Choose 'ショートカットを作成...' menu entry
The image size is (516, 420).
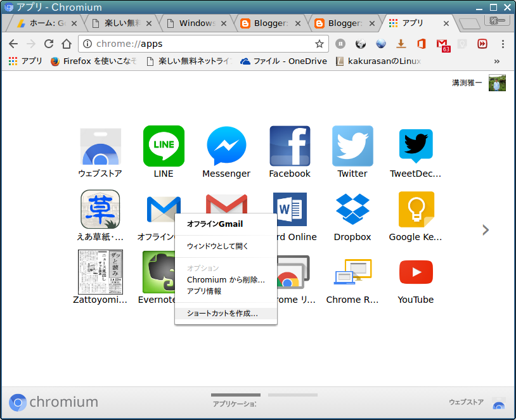(x=226, y=314)
